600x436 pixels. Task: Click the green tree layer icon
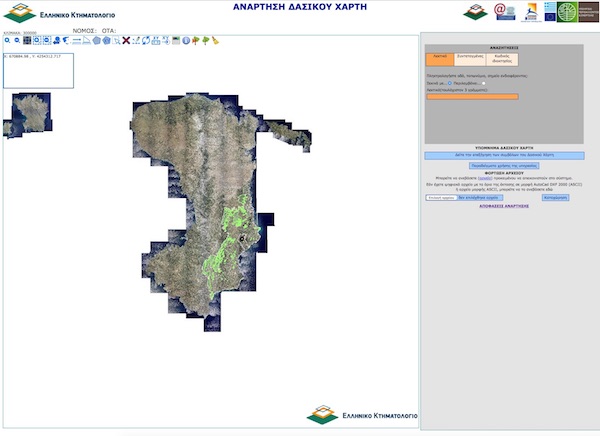pyautogui.click(x=205, y=41)
